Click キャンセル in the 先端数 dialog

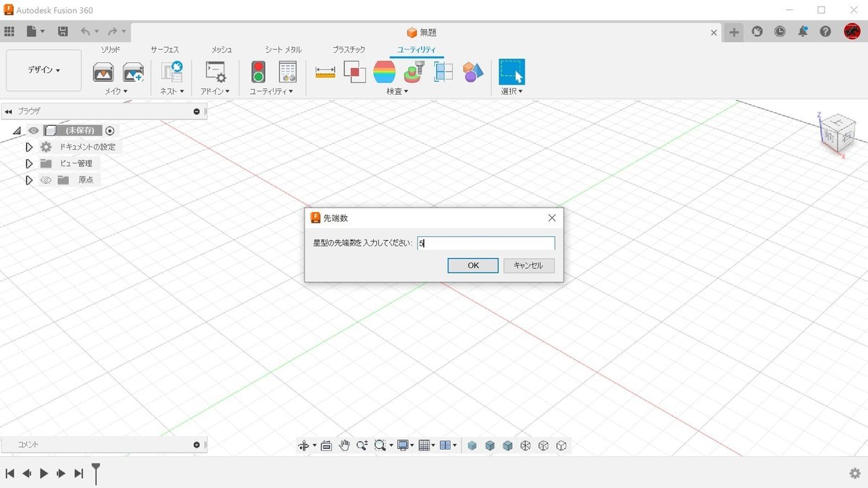click(x=529, y=265)
